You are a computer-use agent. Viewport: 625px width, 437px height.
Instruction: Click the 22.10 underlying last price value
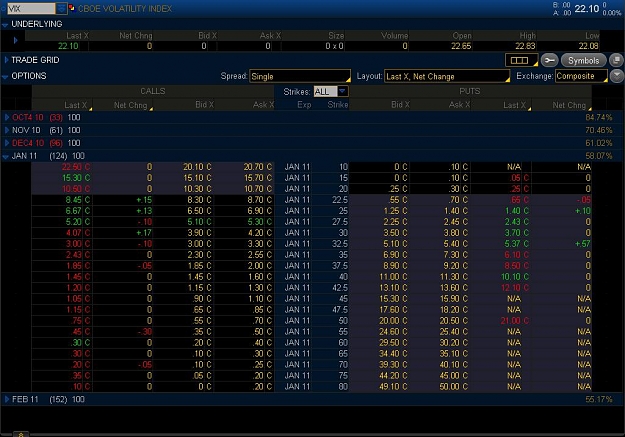[x=68, y=46]
